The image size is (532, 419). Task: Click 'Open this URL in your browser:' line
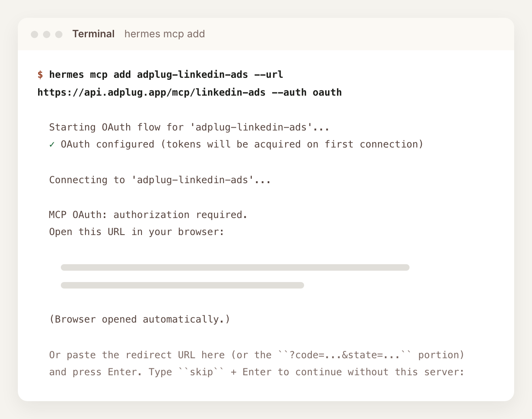click(137, 232)
